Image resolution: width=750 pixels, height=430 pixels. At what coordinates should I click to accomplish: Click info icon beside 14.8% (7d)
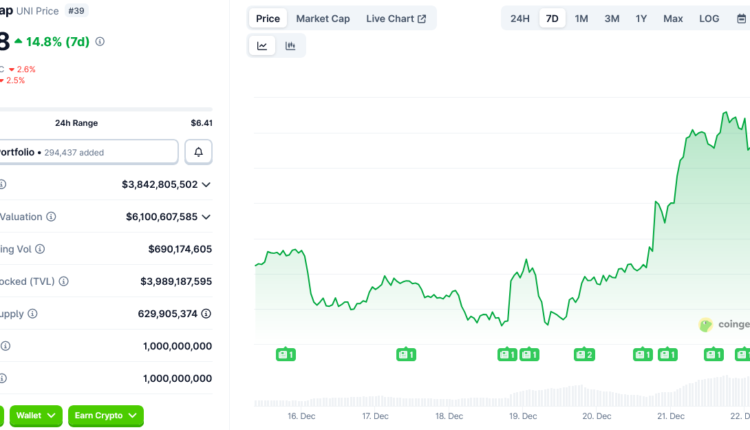100,42
